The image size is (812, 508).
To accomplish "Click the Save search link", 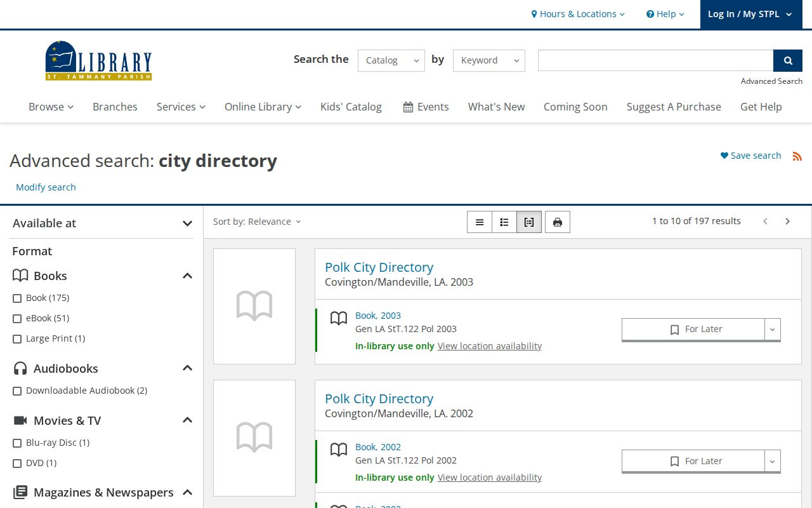I will (x=750, y=156).
